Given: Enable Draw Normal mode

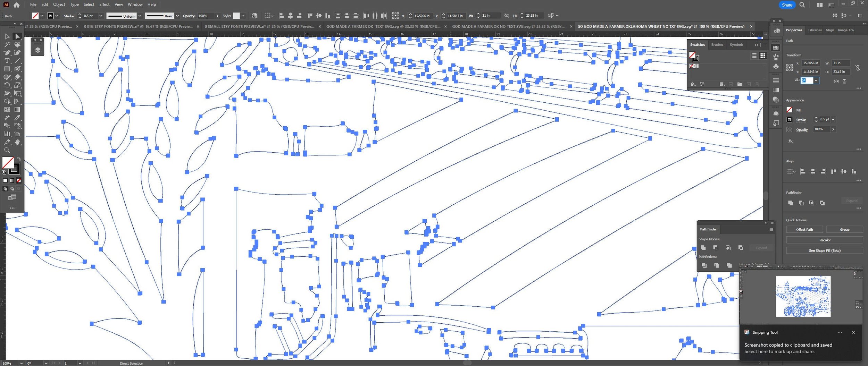Looking at the screenshot, I should pyautogui.click(x=5, y=189).
